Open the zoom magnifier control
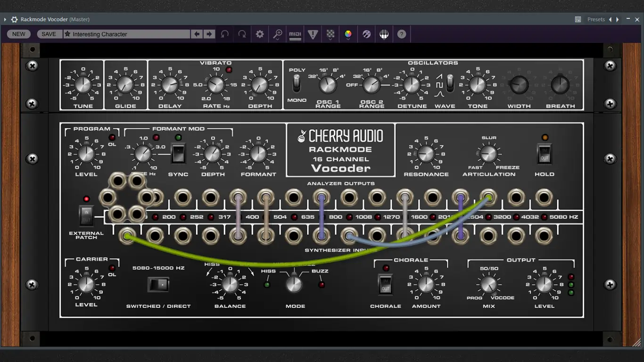The height and width of the screenshot is (362, 644). click(x=278, y=34)
